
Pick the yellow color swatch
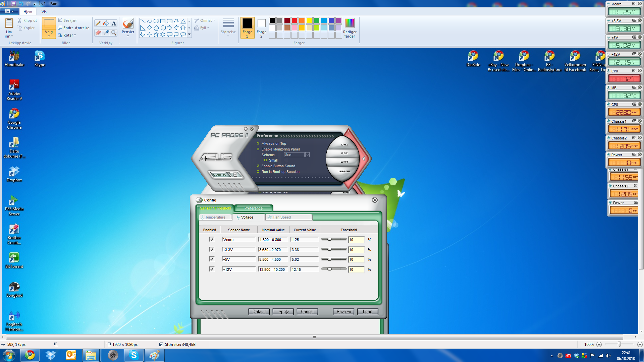[x=309, y=20]
